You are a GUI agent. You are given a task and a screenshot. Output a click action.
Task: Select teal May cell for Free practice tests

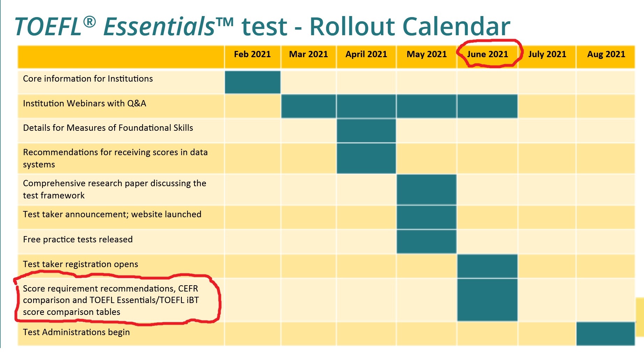tap(427, 241)
